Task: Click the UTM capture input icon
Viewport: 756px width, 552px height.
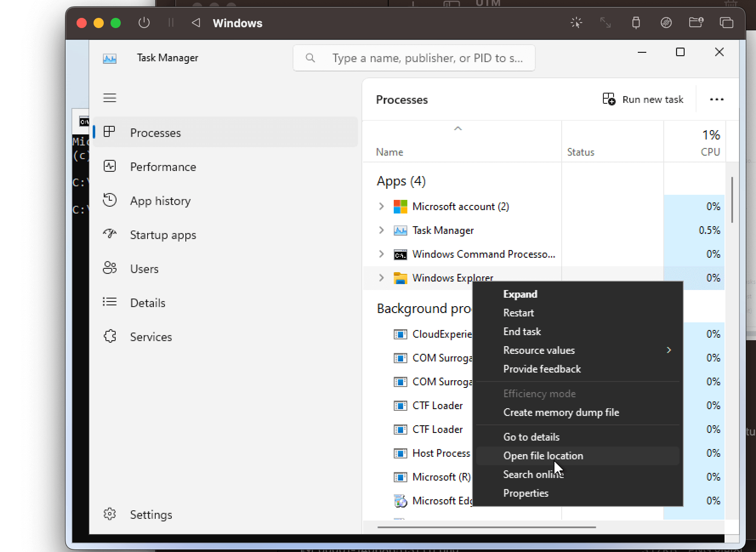Action: 576,23
